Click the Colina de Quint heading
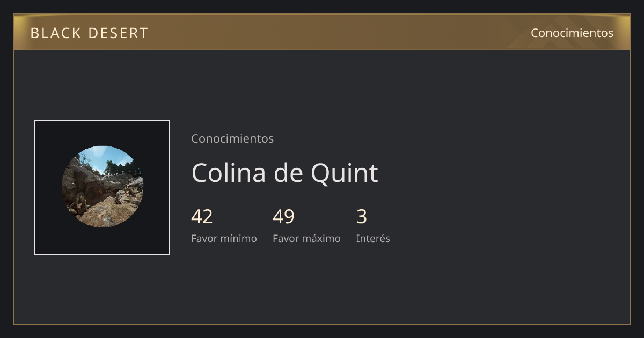The image size is (644, 338). coord(284,173)
